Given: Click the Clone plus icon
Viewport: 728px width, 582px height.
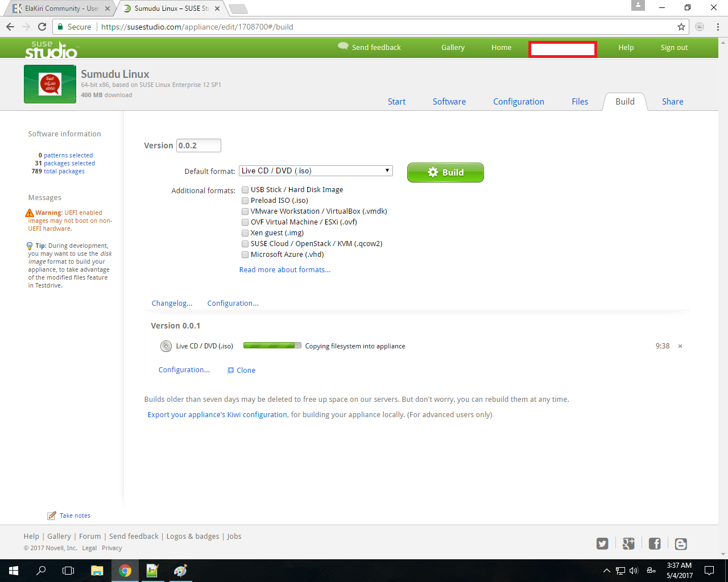Looking at the screenshot, I should [231, 370].
